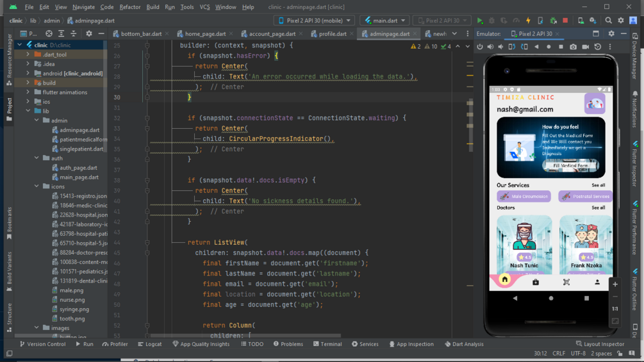Open Project panel options gear
This screenshot has height=362, width=644.
point(88,34)
